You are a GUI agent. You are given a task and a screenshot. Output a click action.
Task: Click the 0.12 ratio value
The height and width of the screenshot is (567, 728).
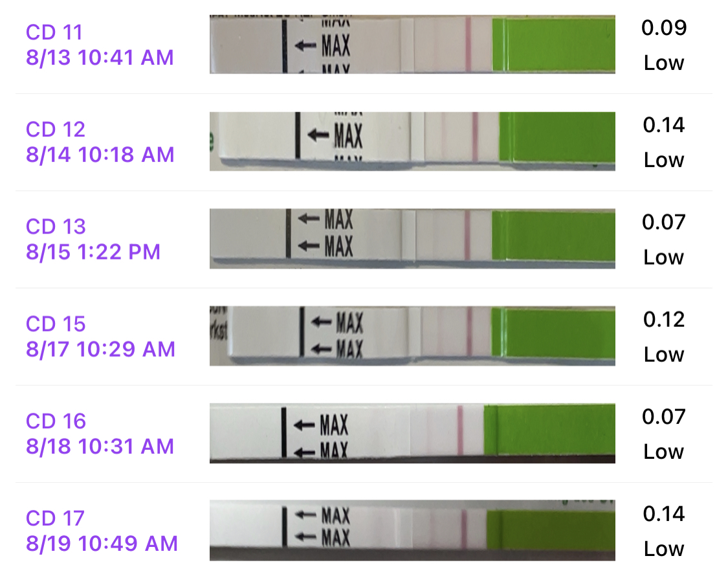664,319
